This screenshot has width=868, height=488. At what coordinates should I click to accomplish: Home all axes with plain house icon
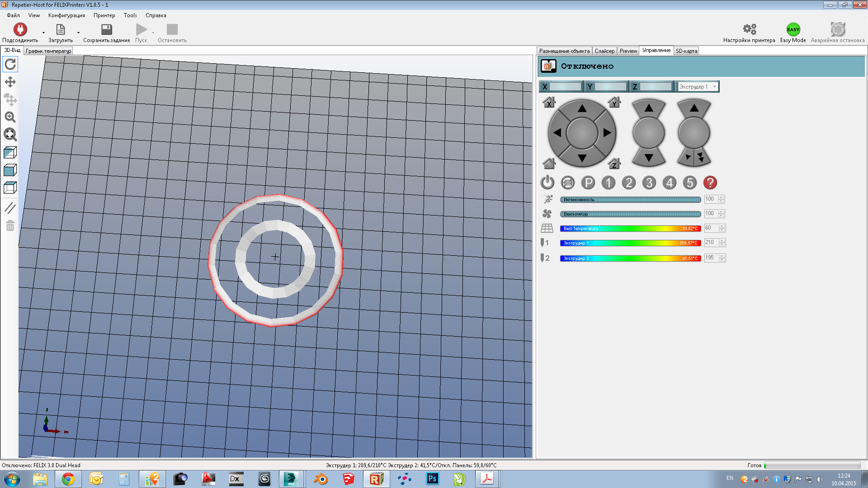(x=549, y=163)
